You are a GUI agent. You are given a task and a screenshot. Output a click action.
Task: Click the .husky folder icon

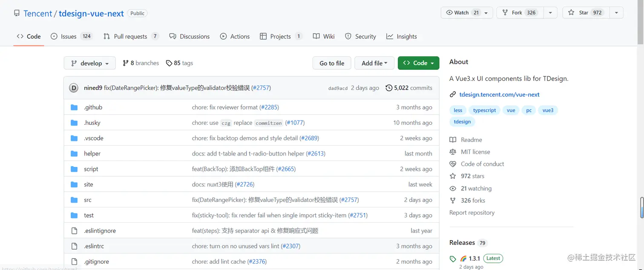coord(74,123)
